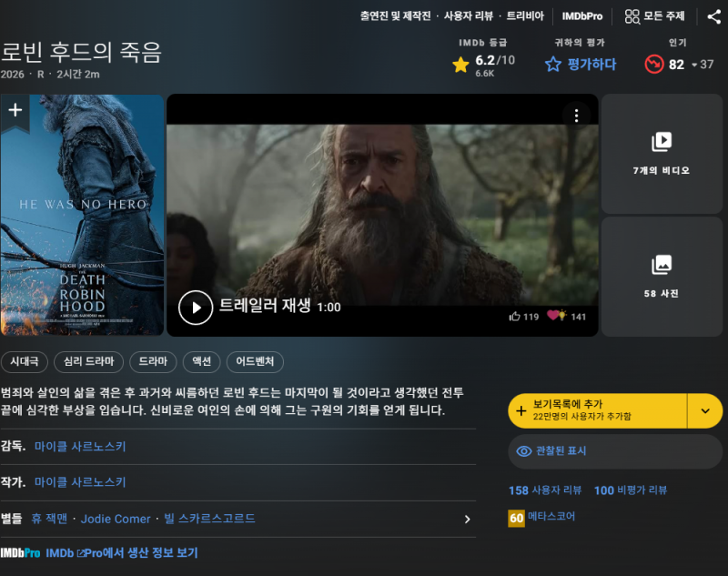Viewport: 728px width, 576px height.
Task: Open actor link Jodie Comer
Action: [x=116, y=519]
